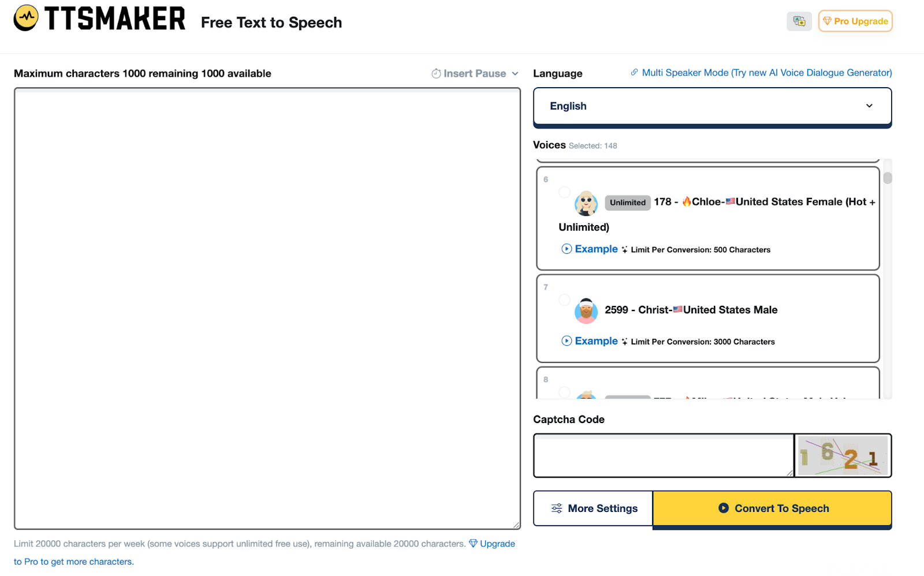Click the Insert Pause clock icon
Screen dimensions: 924x576
(436, 74)
